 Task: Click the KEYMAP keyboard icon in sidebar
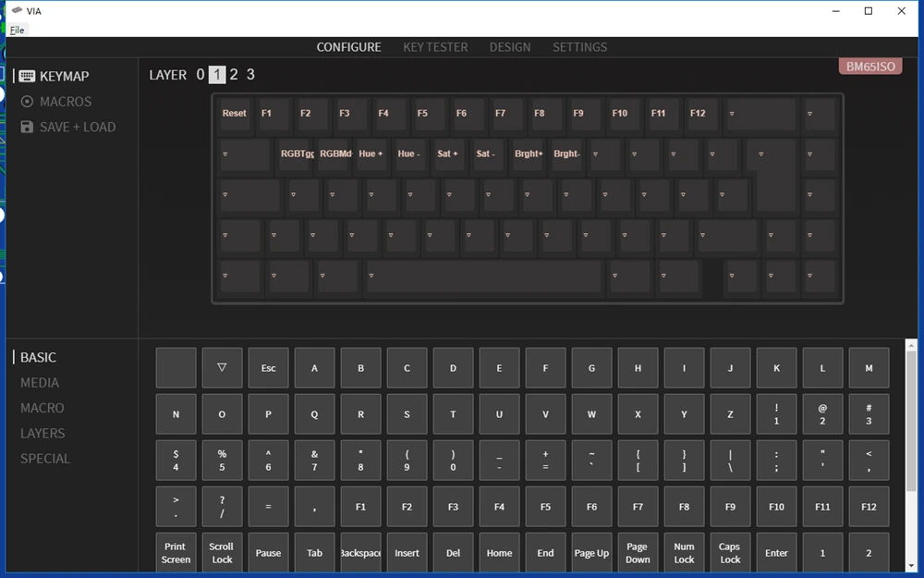click(x=27, y=77)
